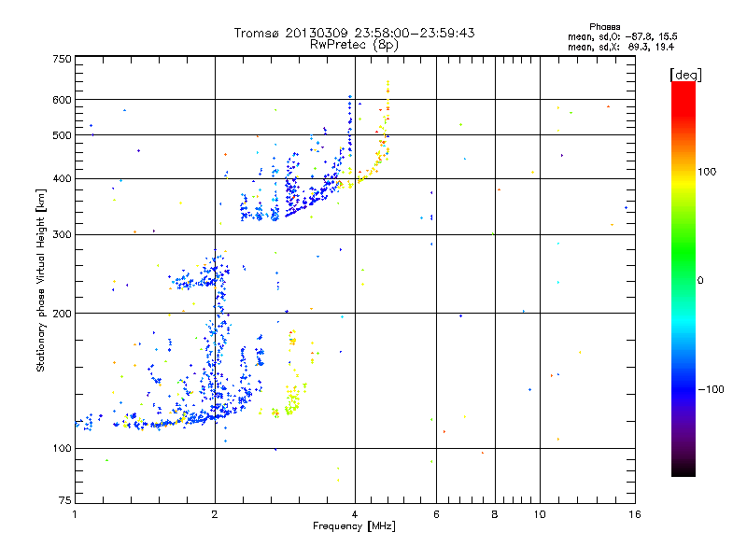Click the colorbar tick label '100'
The height and width of the screenshot is (560, 747).
click(x=707, y=172)
